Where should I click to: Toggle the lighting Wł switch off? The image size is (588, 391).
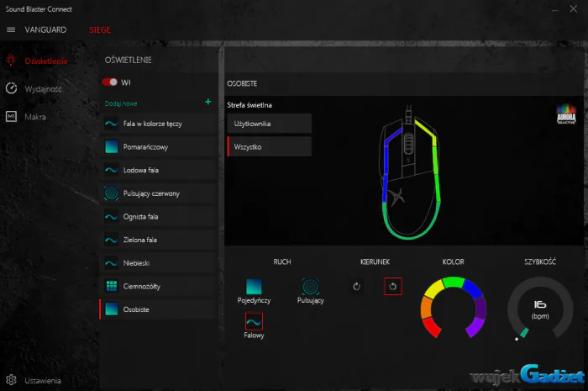coord(109,82)
